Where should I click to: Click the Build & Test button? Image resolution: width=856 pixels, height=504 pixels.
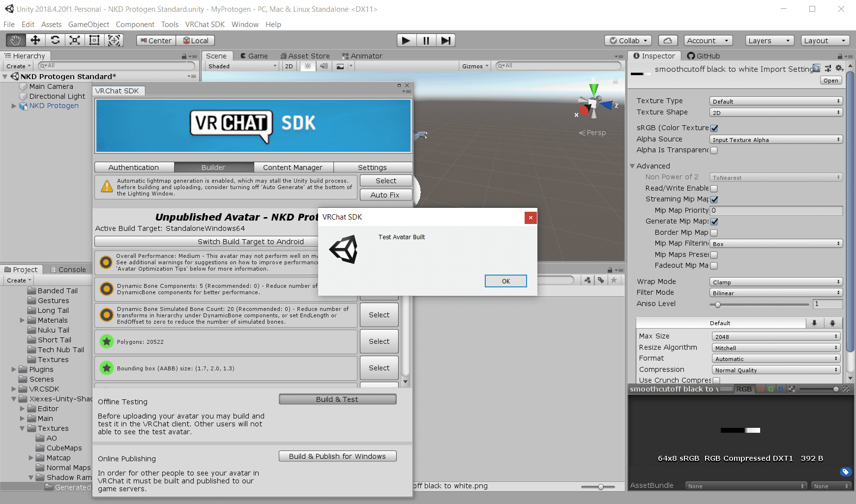click(x=337, y=399)
